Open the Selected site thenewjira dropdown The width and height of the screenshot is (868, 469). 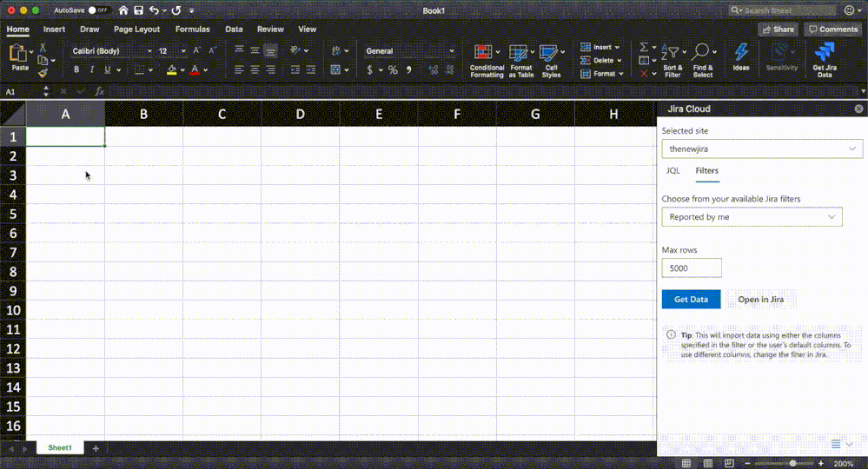pos(762,149)
